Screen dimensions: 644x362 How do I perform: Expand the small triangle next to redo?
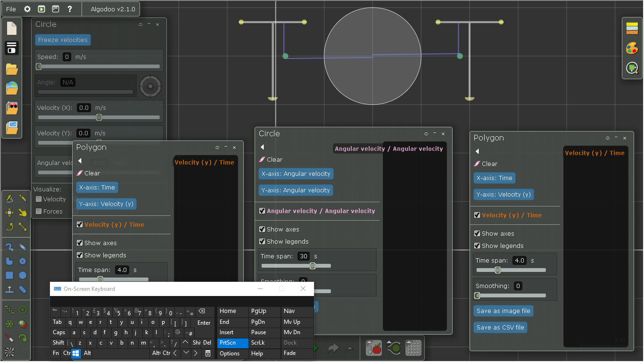click(350, 348)
